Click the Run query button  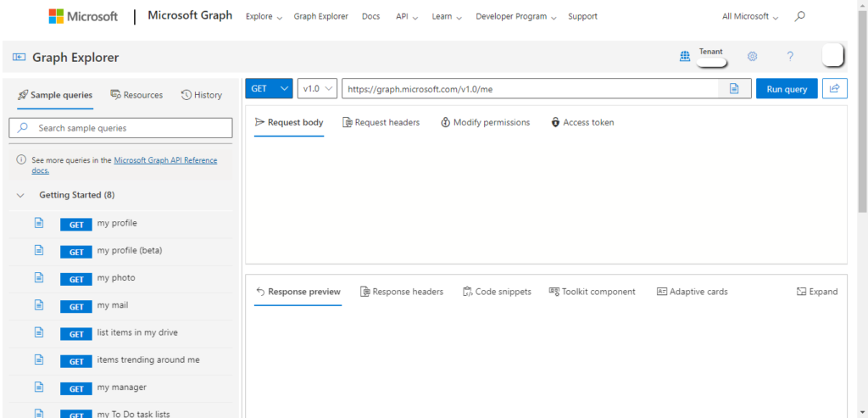tap(787, 88)
